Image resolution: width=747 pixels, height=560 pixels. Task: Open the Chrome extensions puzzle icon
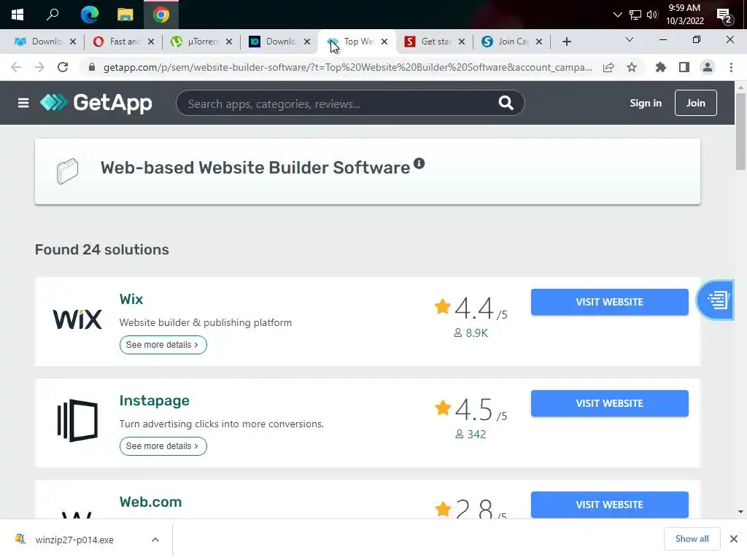pyautogui.click(x=661, y=67)
